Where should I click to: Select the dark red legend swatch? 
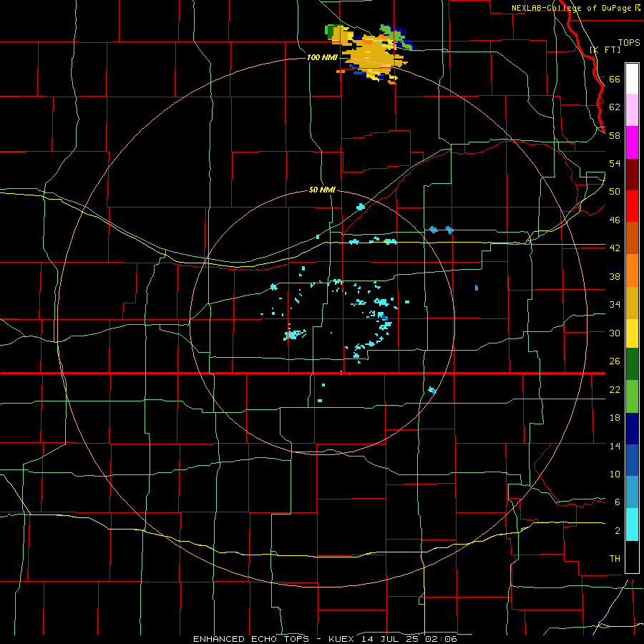coord(632,175)
